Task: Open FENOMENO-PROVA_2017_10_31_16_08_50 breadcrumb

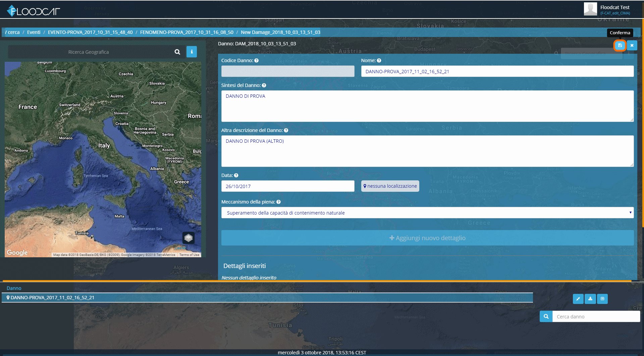Action: (x=187, y=32)
